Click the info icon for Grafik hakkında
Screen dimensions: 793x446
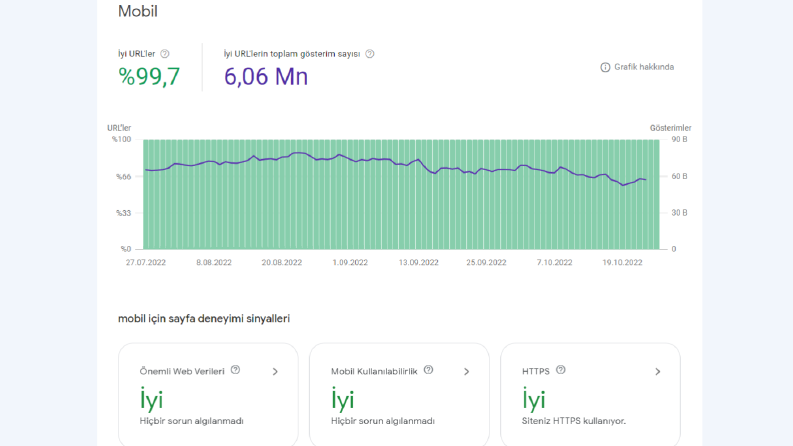click(x=605, y=67)
